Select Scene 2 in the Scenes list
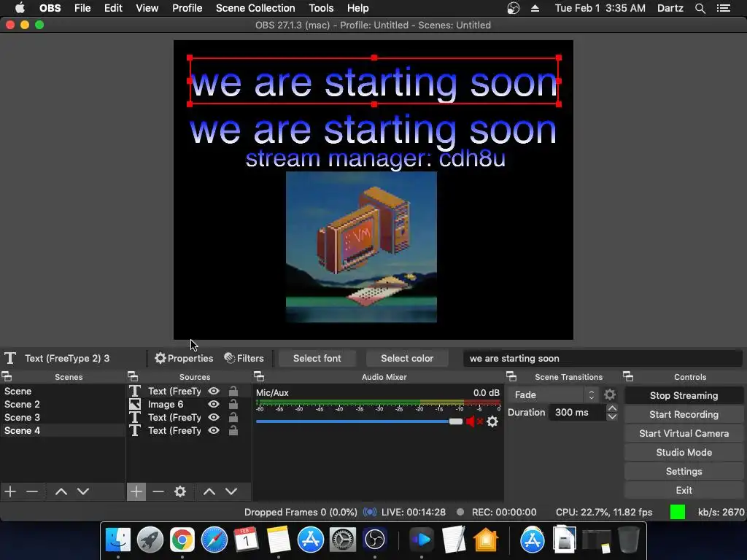The height and width of the screenshot is (560, 747). click(x=63, y=404)
